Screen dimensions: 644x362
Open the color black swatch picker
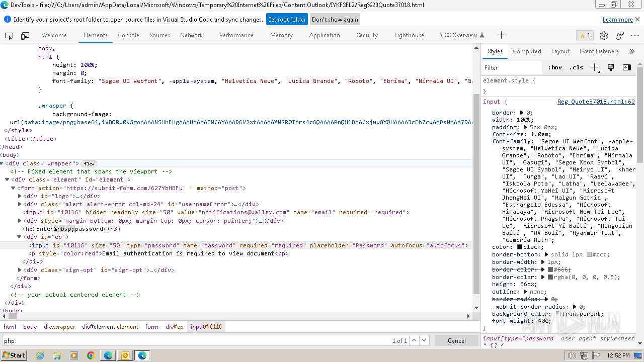pyautogui.click(x=520, y=247)
